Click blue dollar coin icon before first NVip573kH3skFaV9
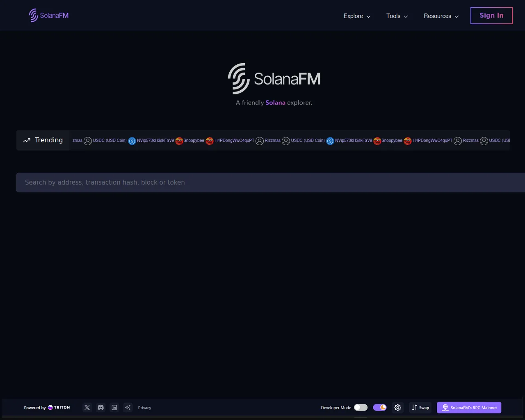The height and width of the screenshot is (420, 525). click(132, 141)
